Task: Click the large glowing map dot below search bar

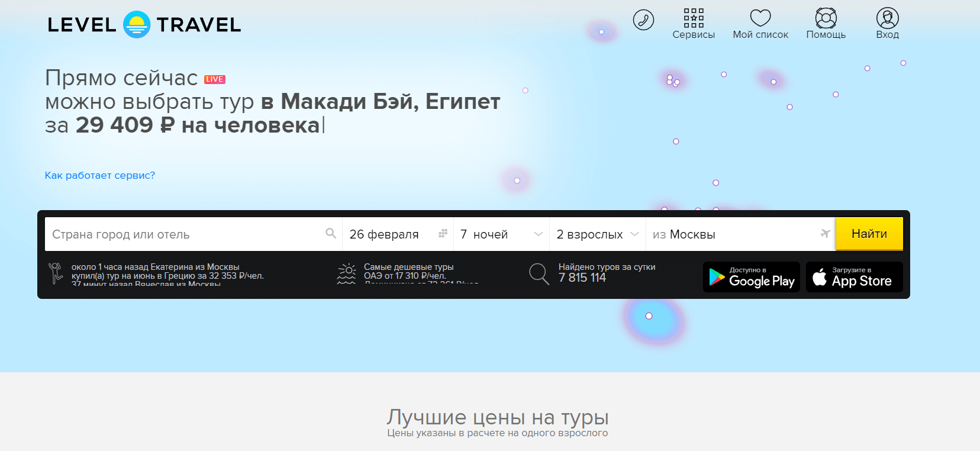Action: 649,316
